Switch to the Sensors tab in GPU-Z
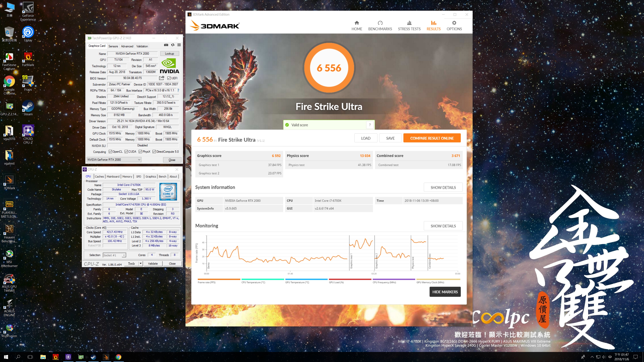The image size is (644, 362). point(113,46)
